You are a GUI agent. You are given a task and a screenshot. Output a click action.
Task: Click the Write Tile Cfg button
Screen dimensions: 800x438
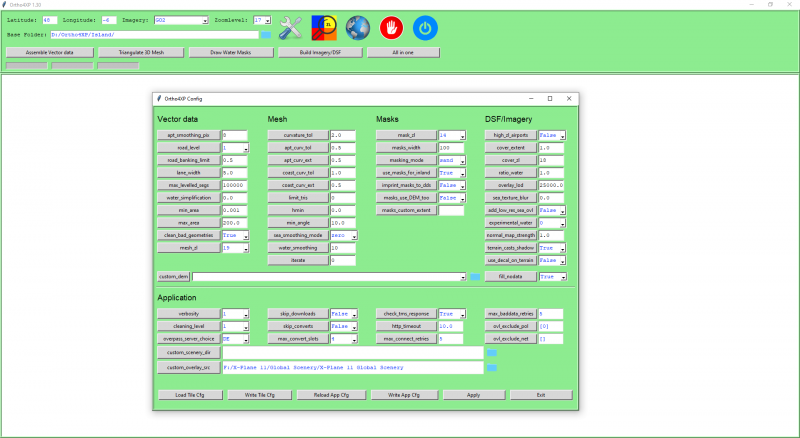pyautogui.click(x=260, y=395)
